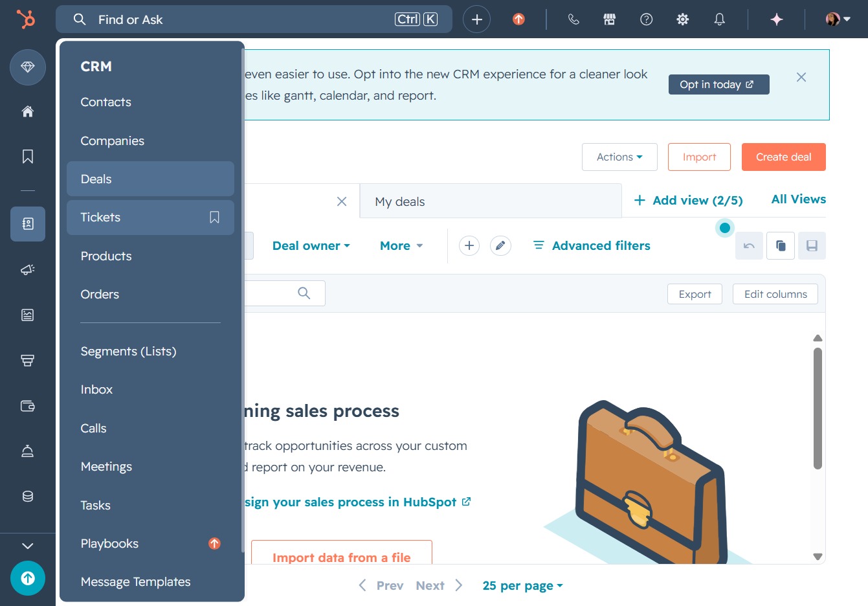Image resolution: width=868 pixels, height=606 pixels.
Task: Open Calls in the CRM menu
Action: 150,428
